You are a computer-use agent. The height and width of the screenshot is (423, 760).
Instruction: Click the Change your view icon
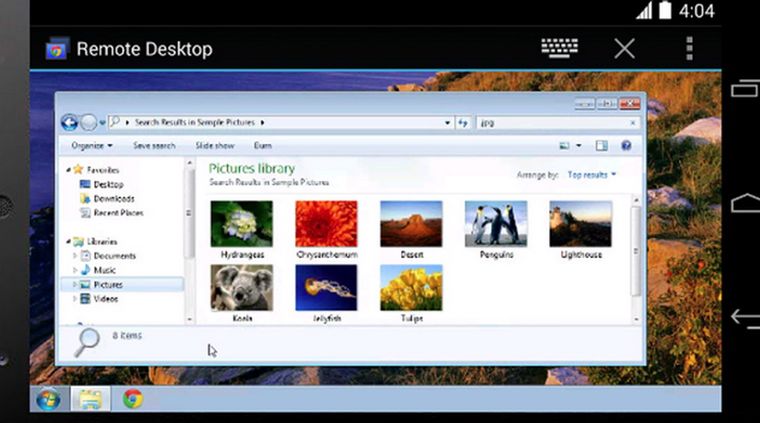click(564, 145)
